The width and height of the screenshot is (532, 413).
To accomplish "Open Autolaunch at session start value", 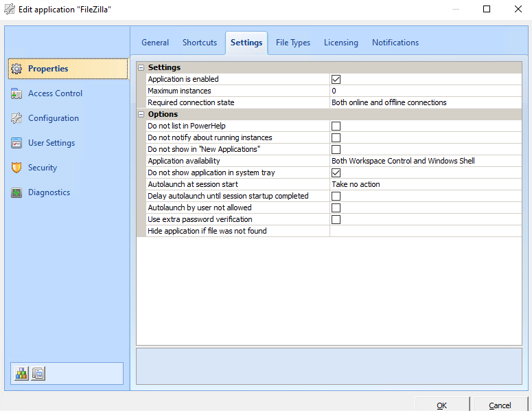I will [x=426, y=184].
